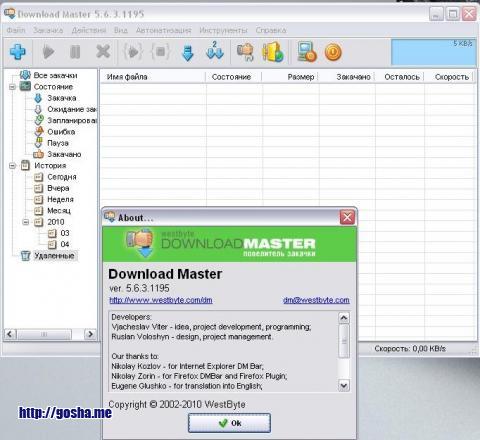Sort by 'Размер' column header
Screen dimensions: 480x440
point(290,77)
